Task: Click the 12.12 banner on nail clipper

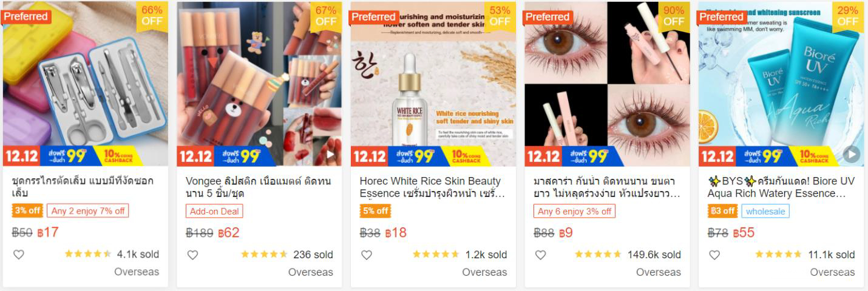Action: 22,156
